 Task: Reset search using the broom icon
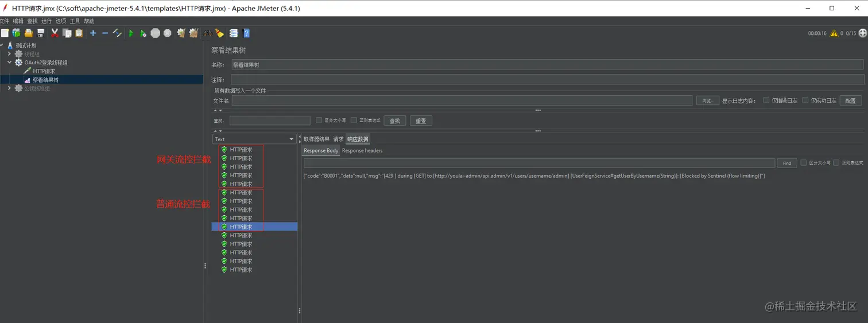(x=219, y=33)
